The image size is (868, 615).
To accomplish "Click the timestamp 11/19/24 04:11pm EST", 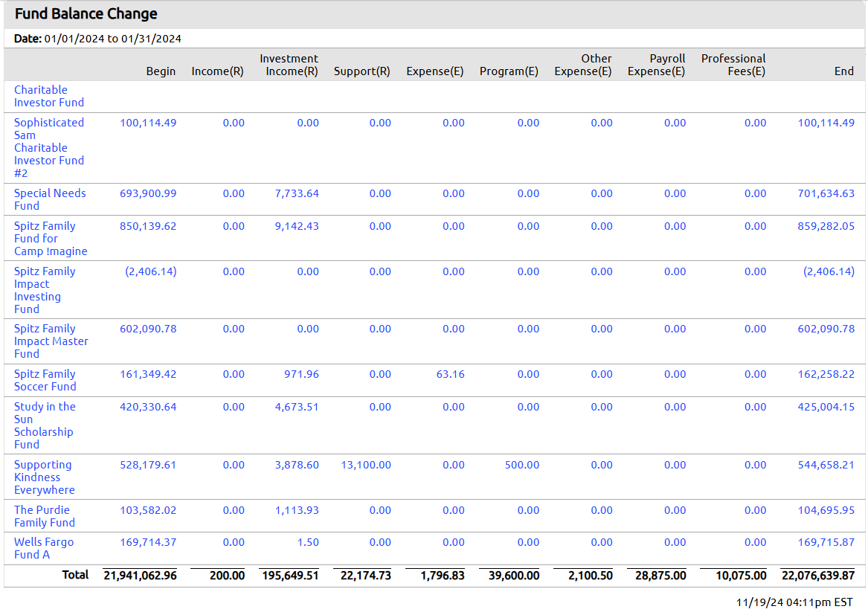I will pyautogui.click(x=794, y=602).
